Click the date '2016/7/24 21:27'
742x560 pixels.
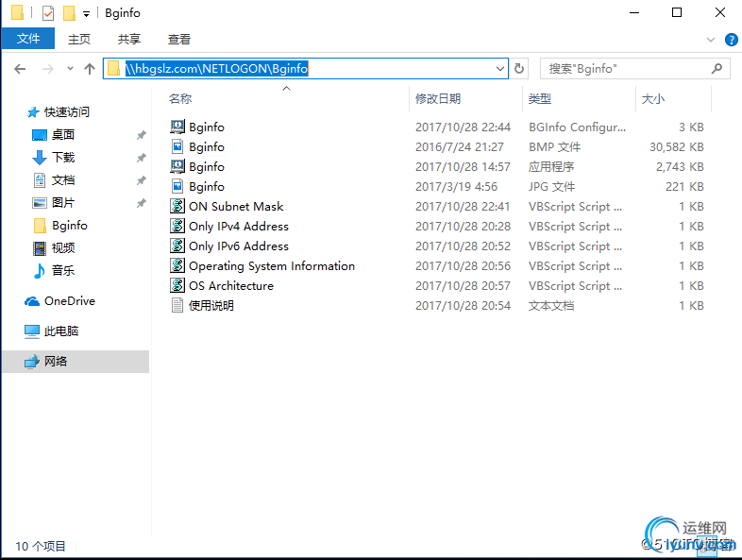459,147
